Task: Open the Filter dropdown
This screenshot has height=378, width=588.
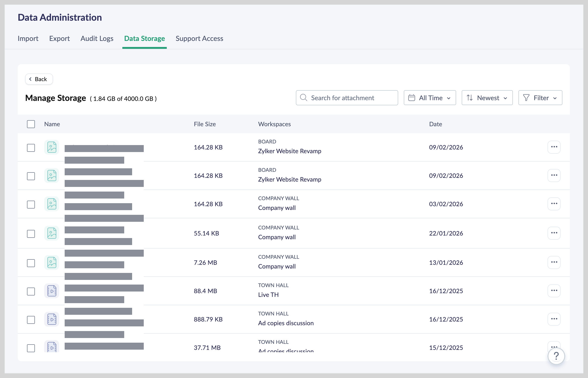Action: click(540, 98)
